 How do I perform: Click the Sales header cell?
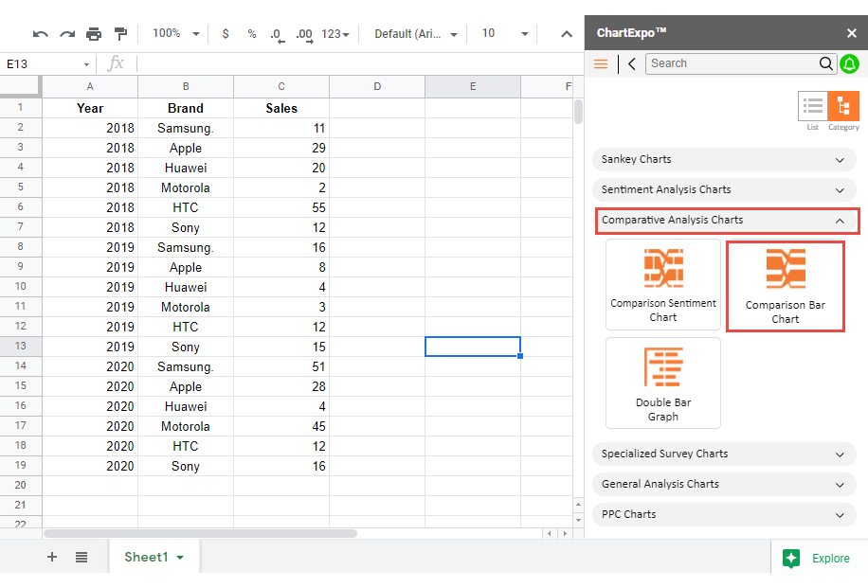pyautogui.click(x=281, y=108)
